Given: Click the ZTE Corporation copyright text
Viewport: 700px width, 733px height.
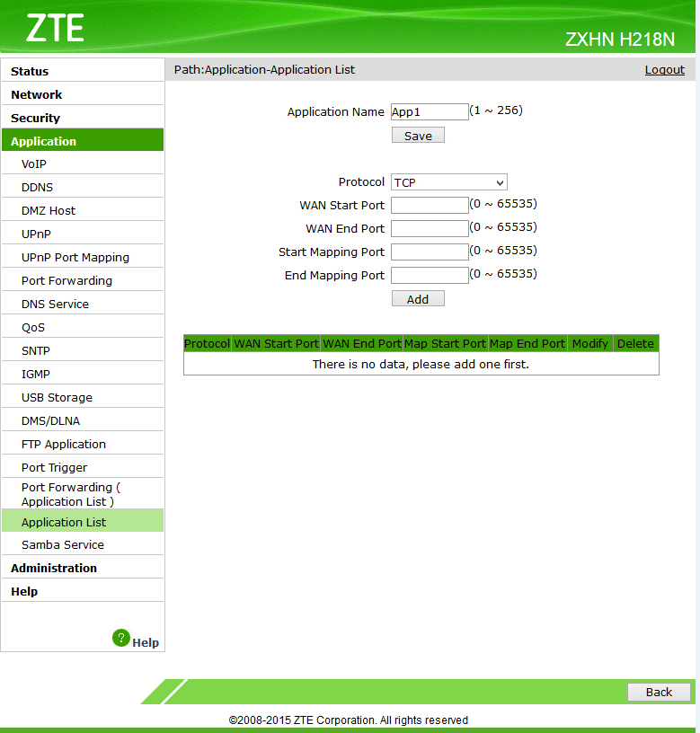Looking at the screenshot, I should pos(349,720).
